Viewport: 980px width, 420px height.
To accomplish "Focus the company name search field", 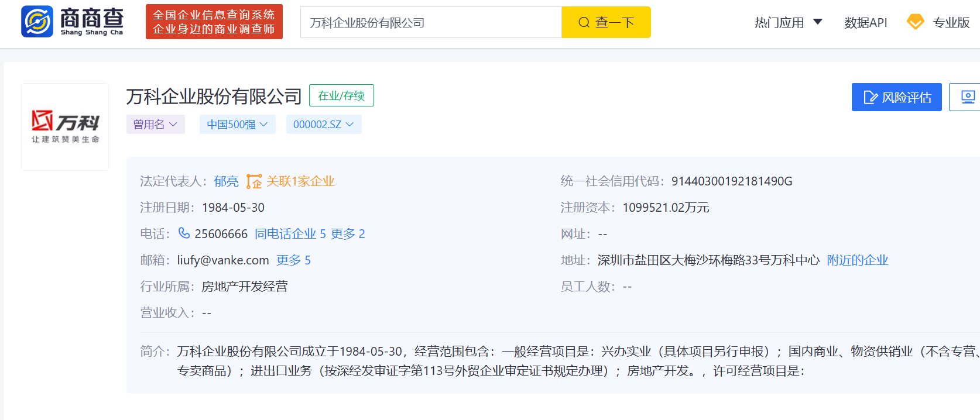I will point(431,23).
